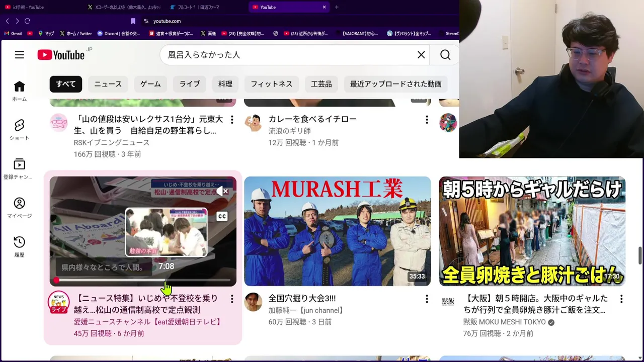This screenshot has height=362, width=644.
Task: Reload the page with the refresh icon
Action: (x=27, y=21)
